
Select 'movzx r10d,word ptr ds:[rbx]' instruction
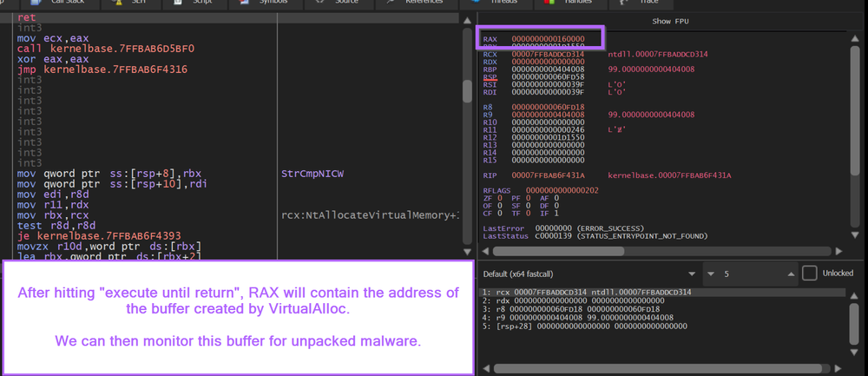(108, 246)
